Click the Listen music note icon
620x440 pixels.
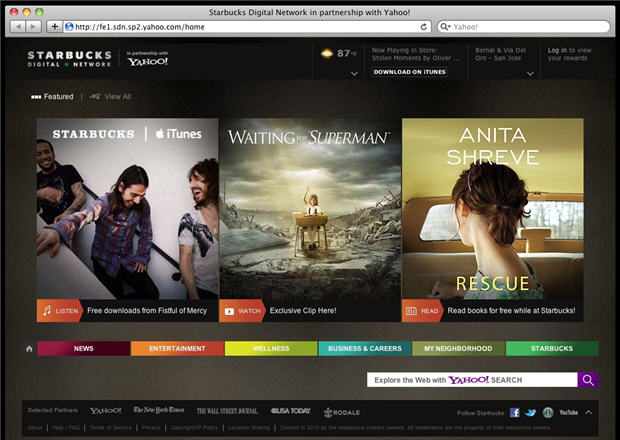click(x=47, y=311)
